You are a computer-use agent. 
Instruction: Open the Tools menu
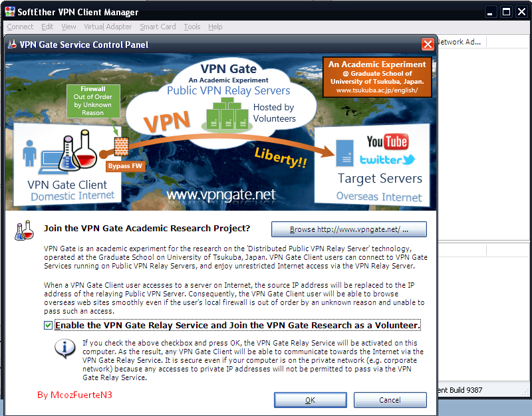point(192,27)
